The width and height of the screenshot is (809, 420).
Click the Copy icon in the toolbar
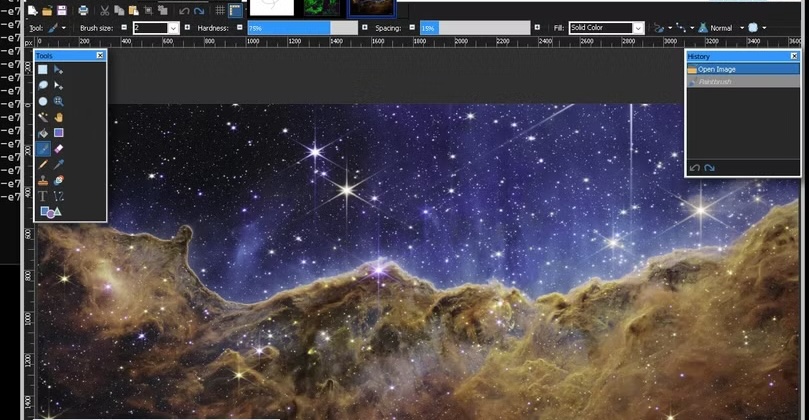(x=119, y=10)
